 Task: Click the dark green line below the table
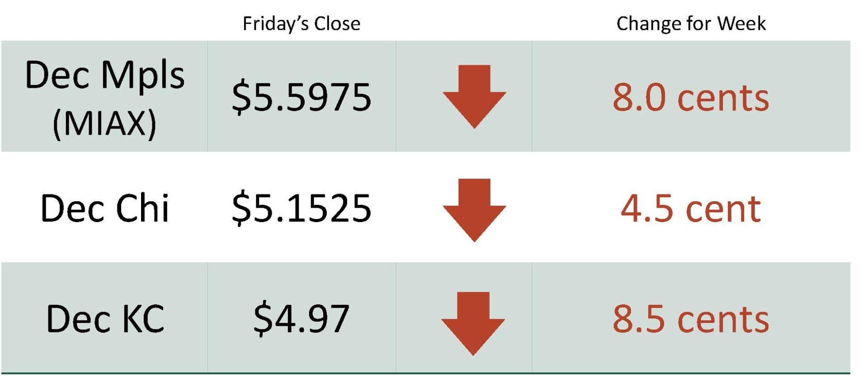coord(425,374)
